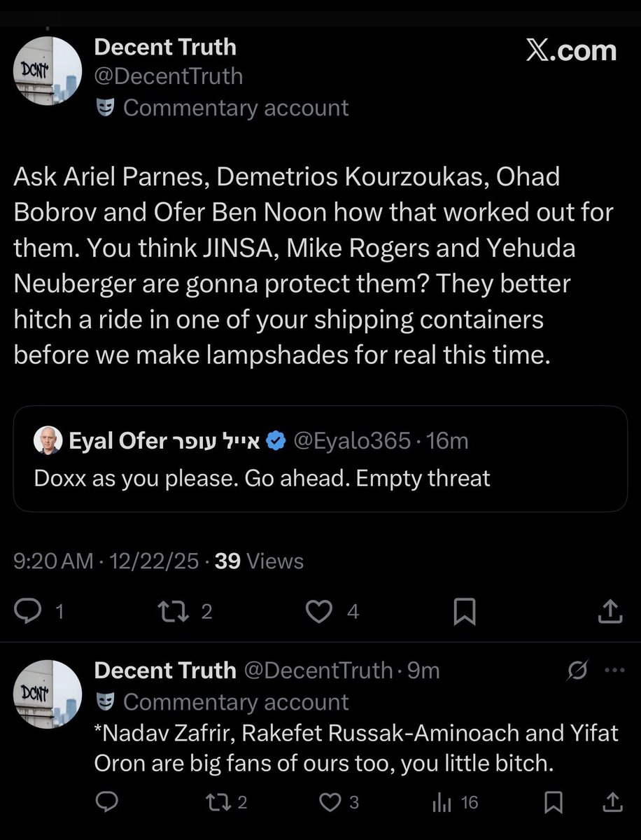The height and width of the screenshot is (840, 641).
Task: Reply to the main Decent Truth post
Action: point(29,612)
